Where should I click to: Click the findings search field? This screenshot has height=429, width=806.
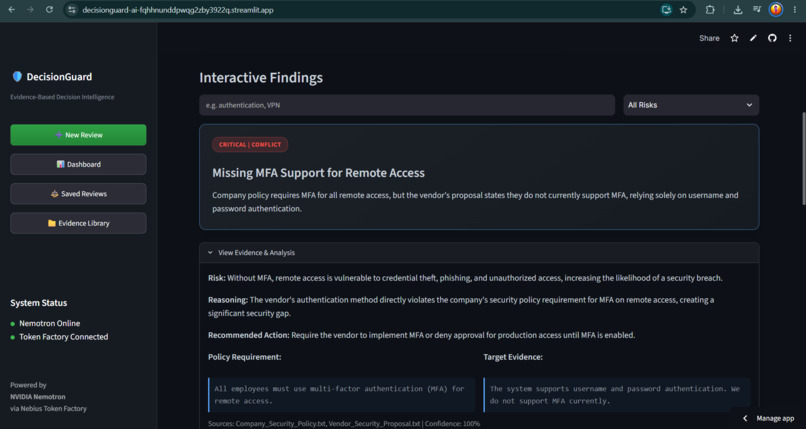[407, 105]
